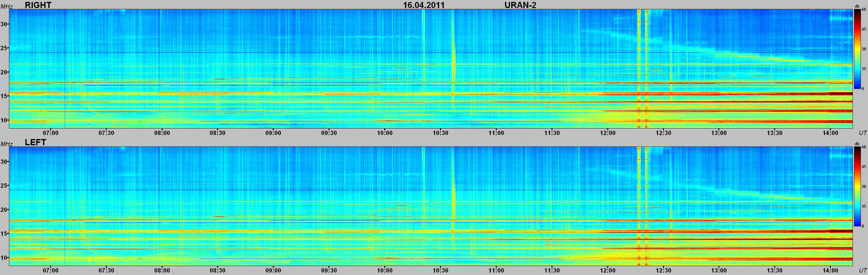Click the 15 MHz tick of the RIGHT panel
This screenshot has width=868, height=275.
(x=4, y=96)
